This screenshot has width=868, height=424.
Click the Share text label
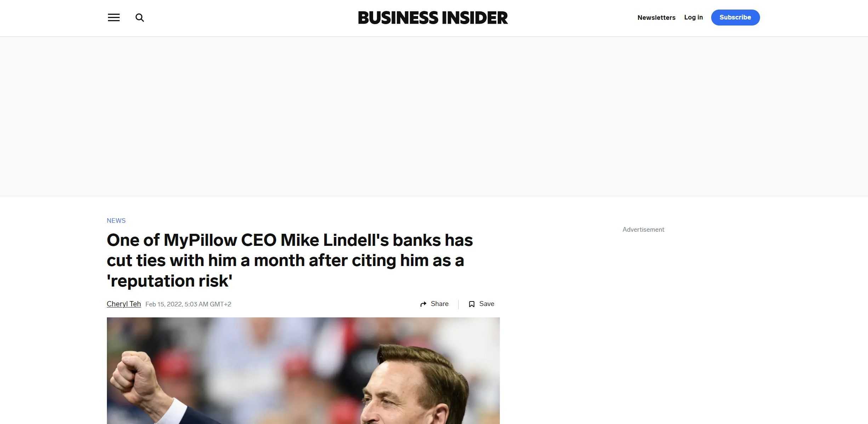pyautogui.click(x=439, y=304)
